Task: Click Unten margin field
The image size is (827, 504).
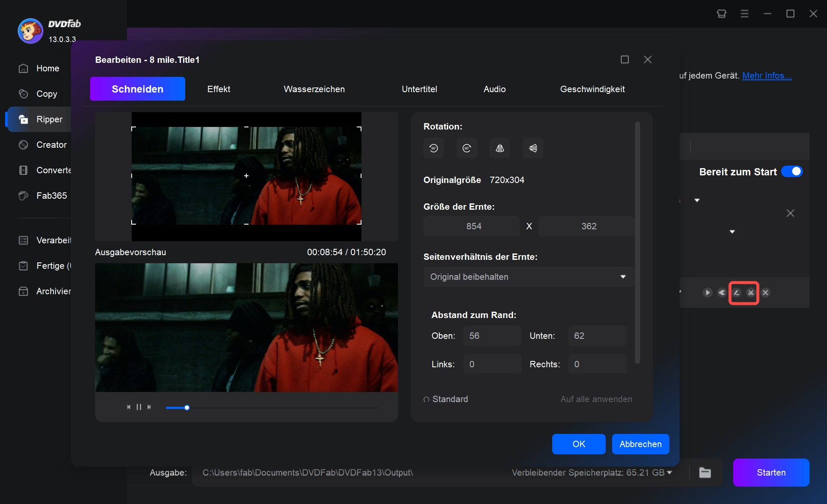Action: click(x=598, y=336)
